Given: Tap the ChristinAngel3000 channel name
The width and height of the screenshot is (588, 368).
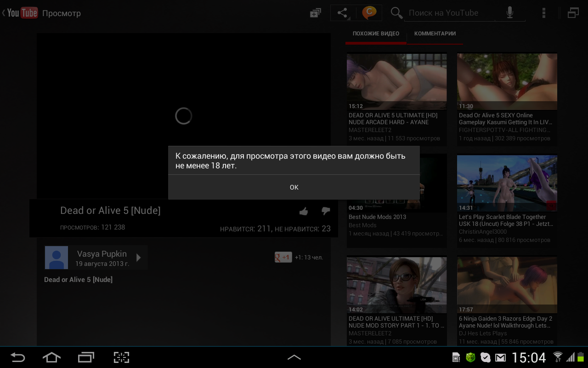Looking at the screenshot, I should point(483,232).
